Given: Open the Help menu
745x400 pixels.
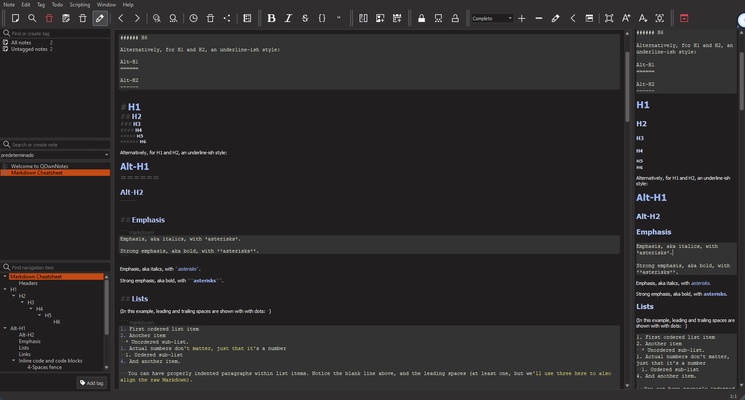Looking at the screenshot, I should click(x=128, y=5).
